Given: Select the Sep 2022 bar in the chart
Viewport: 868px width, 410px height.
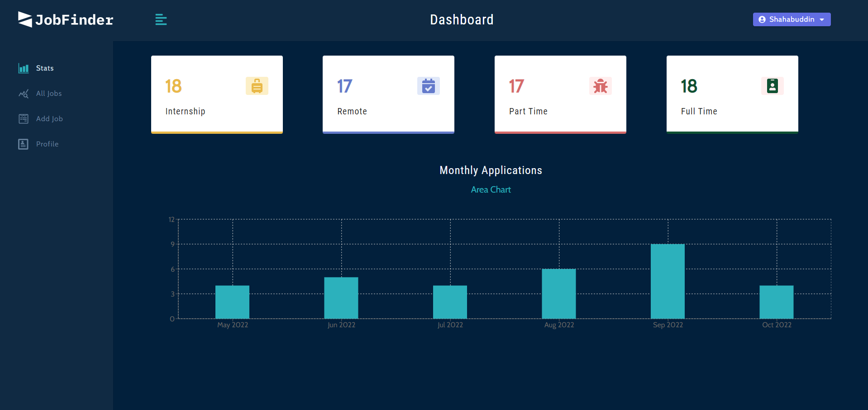Looking at the screenshot, I should coord(668,280).
